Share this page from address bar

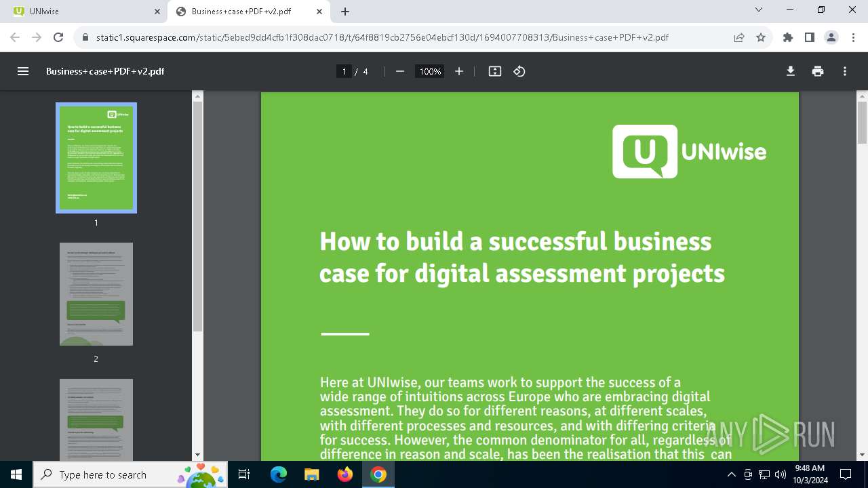point(739,37)
